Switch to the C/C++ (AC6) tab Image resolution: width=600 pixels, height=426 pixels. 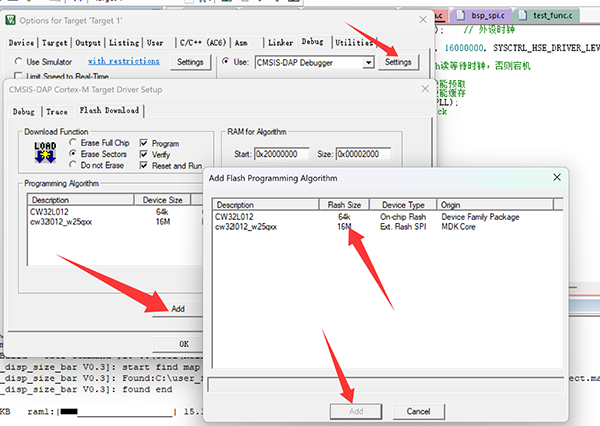click(200, 43)
